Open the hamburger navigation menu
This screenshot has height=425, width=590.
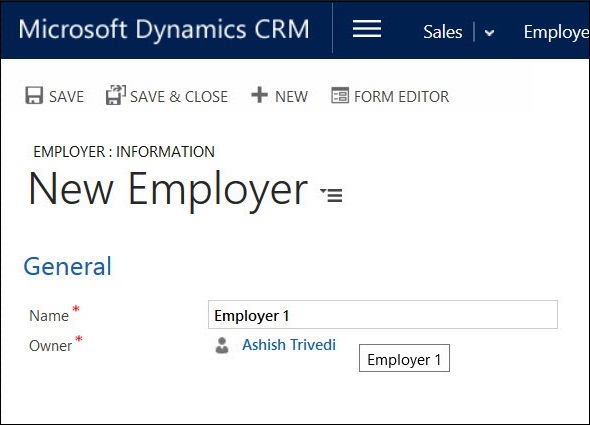(367, 29)
